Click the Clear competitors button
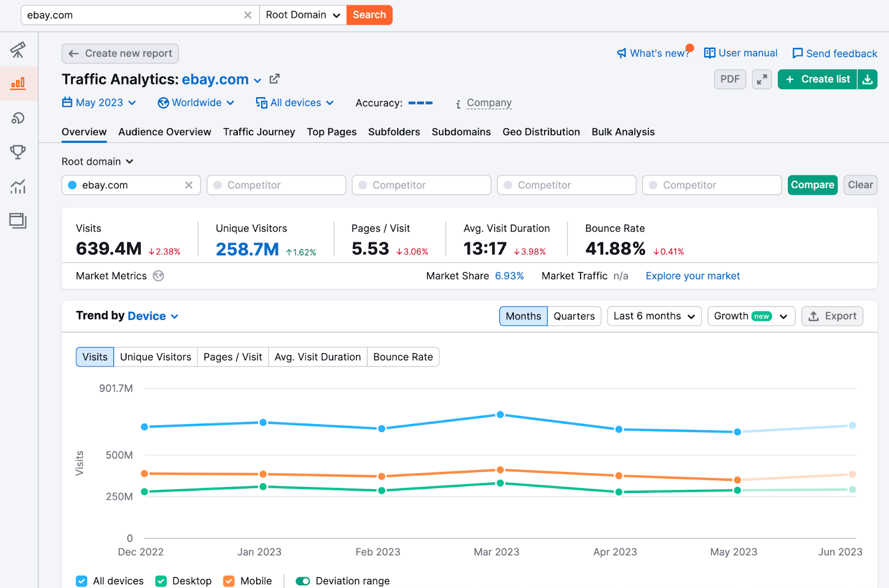 point(860,185)
